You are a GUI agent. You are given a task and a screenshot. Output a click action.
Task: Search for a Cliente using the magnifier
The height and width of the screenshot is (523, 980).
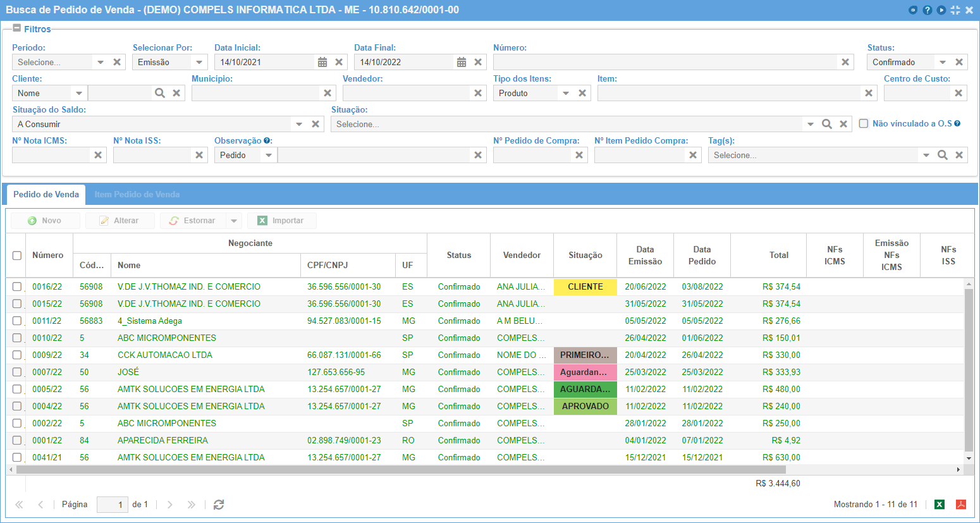(x=160, y=93)
